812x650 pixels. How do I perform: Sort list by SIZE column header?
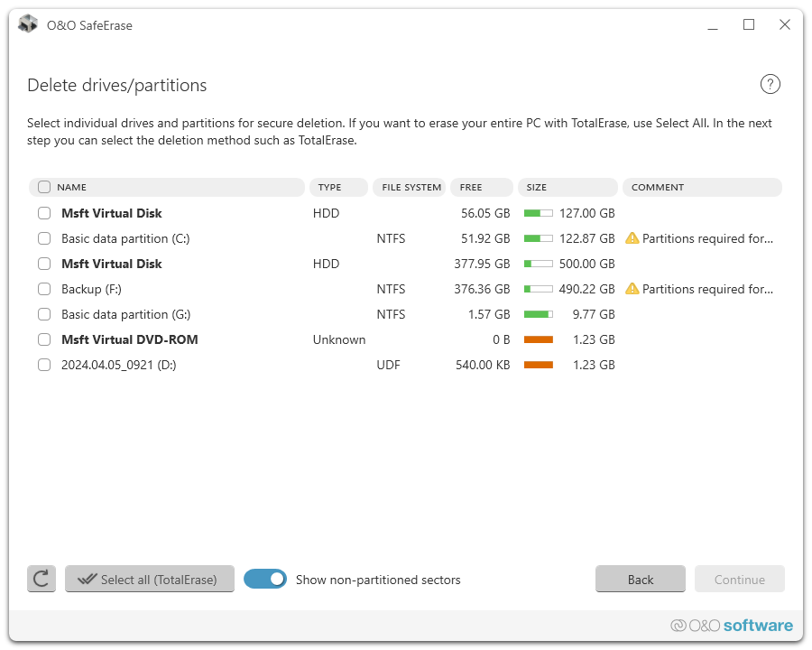coord(567,188)
